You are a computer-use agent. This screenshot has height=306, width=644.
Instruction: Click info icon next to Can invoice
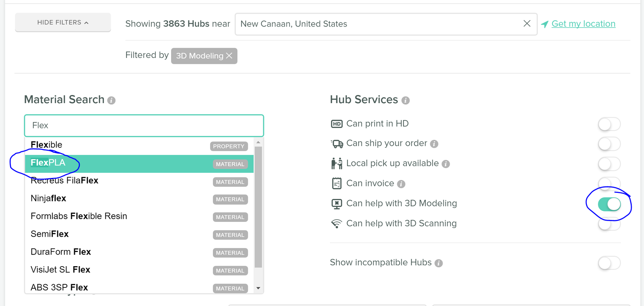coord(401,184)
